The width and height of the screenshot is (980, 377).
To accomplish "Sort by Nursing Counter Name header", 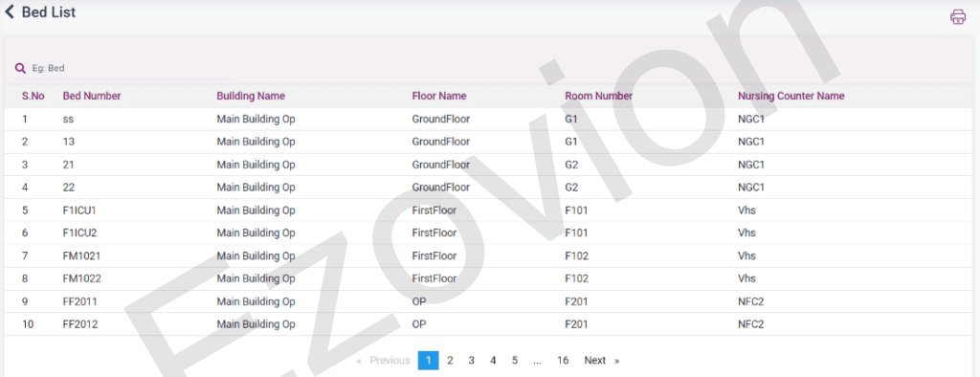I will [x=791, y=97].
